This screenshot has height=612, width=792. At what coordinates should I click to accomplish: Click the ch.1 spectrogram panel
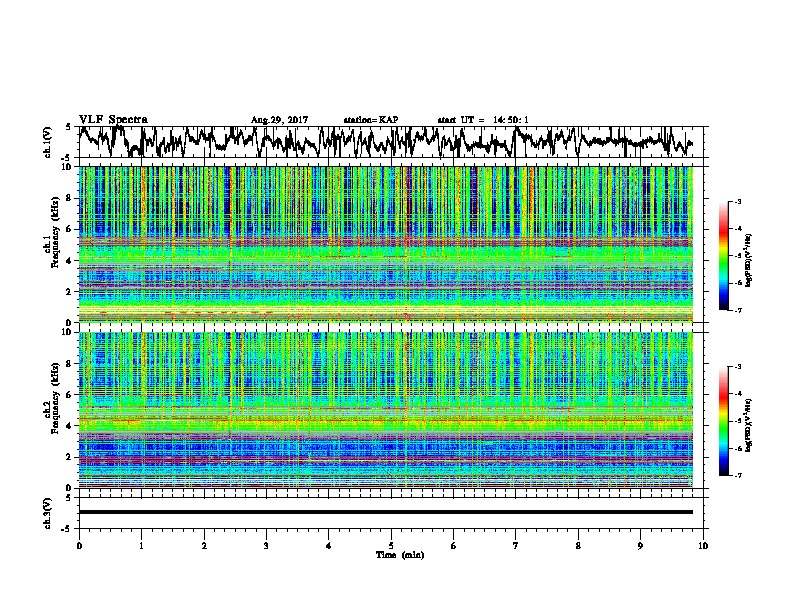tap(386, 244)
